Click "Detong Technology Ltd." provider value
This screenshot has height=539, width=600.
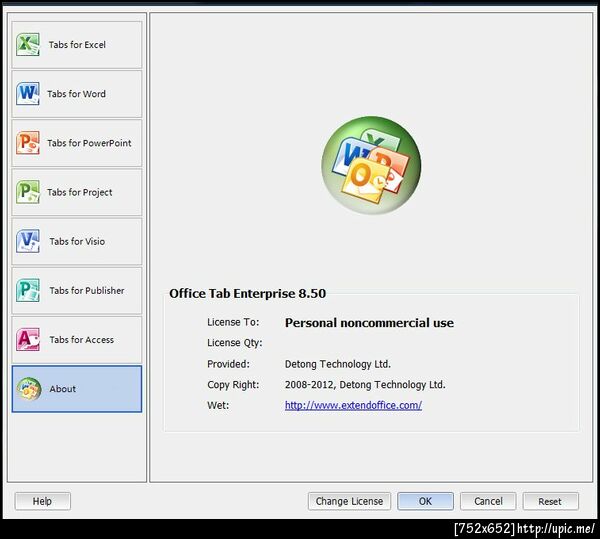[x=338, y=364]
